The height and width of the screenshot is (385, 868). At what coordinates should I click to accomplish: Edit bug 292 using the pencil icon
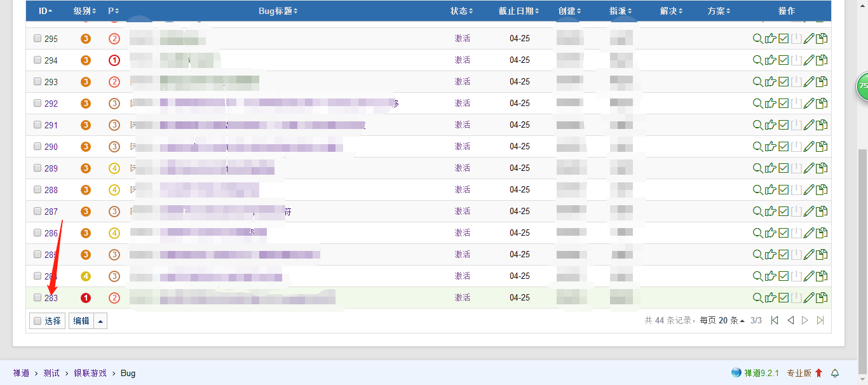pos(808,104)
